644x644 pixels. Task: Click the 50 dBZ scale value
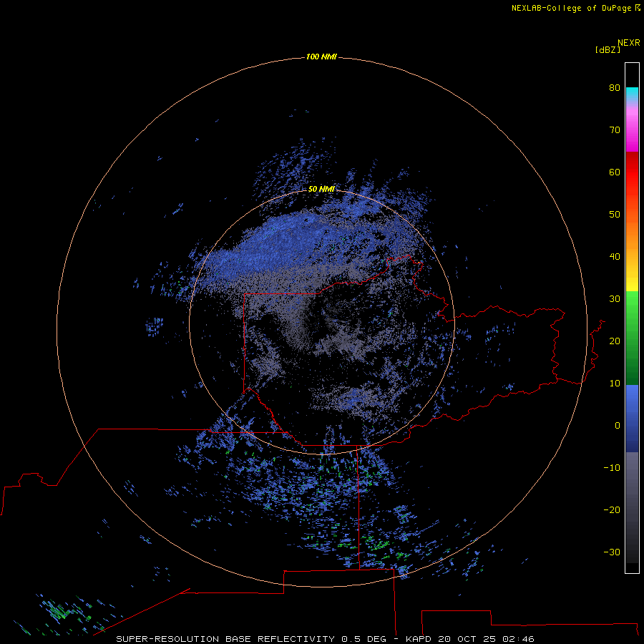(615, 215)
